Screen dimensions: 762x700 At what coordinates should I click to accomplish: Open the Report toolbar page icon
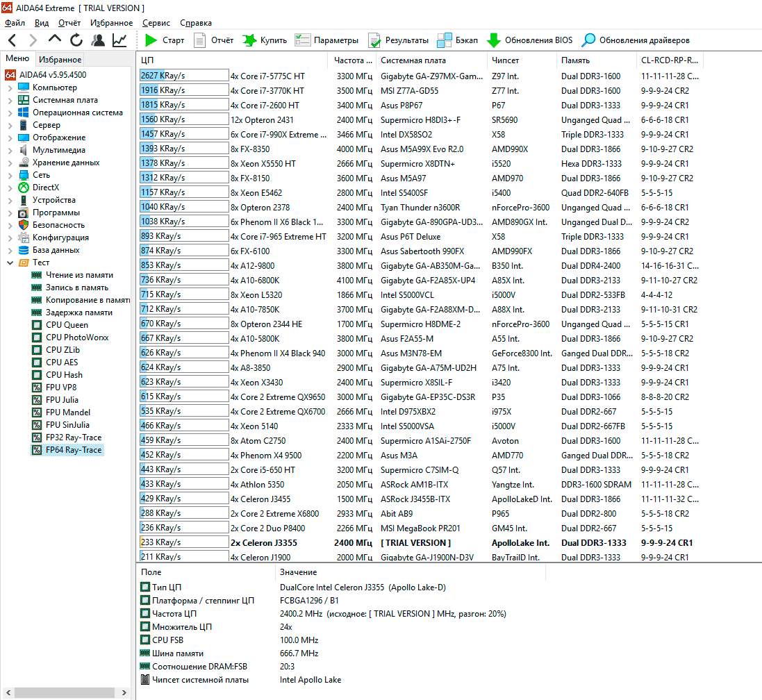pyautogui.click(x=200, y=40)
